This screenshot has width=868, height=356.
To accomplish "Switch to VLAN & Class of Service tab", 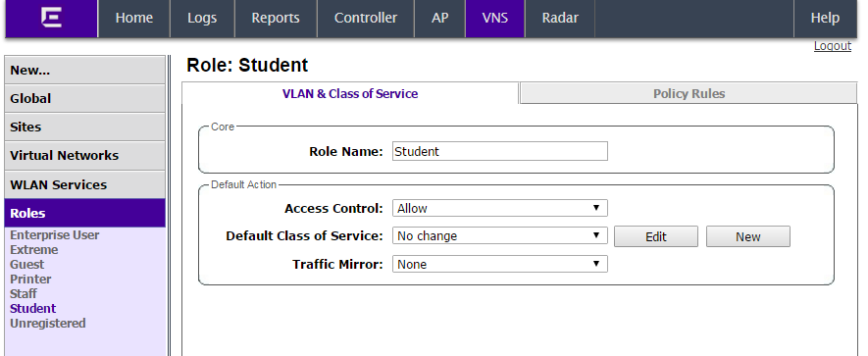I will (350, 93).
